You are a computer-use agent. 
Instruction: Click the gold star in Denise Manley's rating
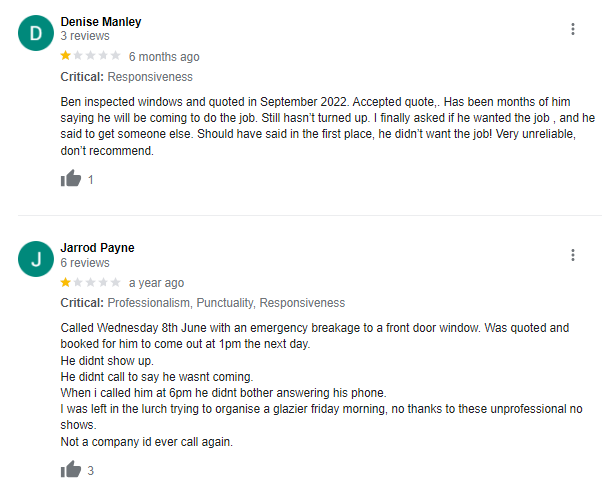coord(65,56)
